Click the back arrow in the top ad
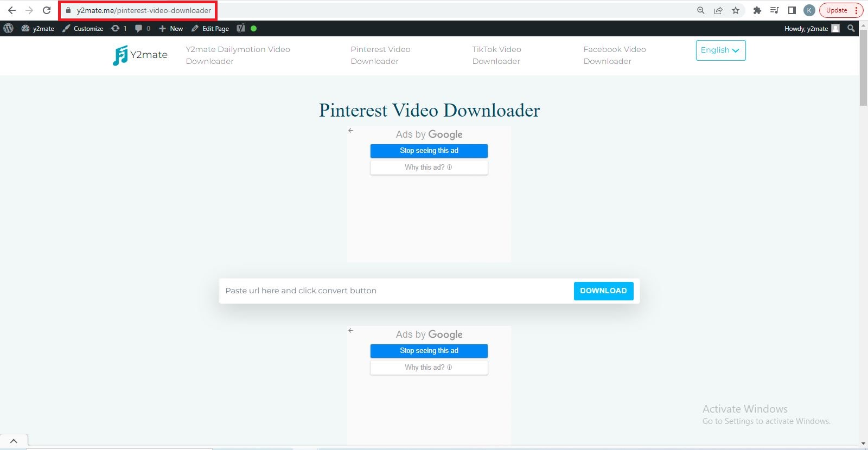This screenshot has width=868, height=450. tap(351, 131)
